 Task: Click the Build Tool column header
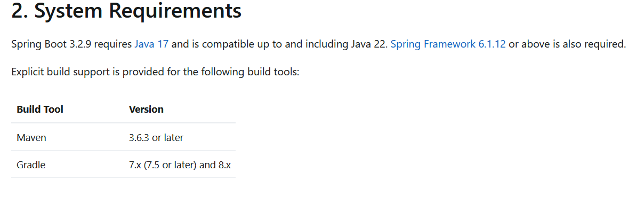[40, 109]
